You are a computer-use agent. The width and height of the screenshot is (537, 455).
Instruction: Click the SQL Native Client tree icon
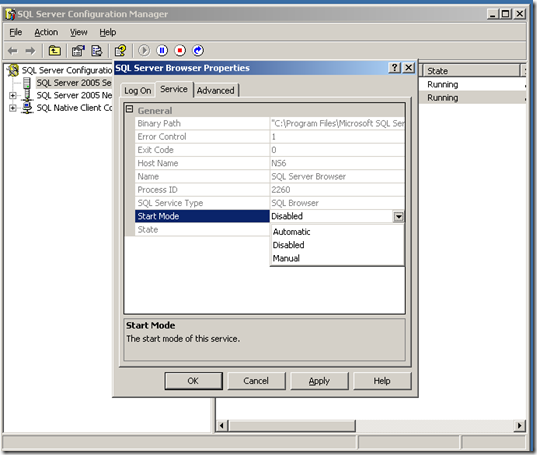[27, 108]
